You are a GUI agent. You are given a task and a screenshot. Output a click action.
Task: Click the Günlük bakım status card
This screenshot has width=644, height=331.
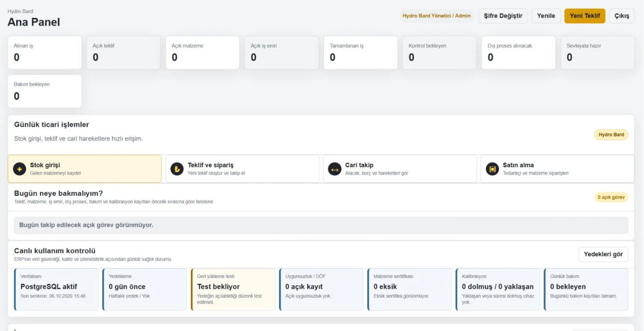(586, 290)
